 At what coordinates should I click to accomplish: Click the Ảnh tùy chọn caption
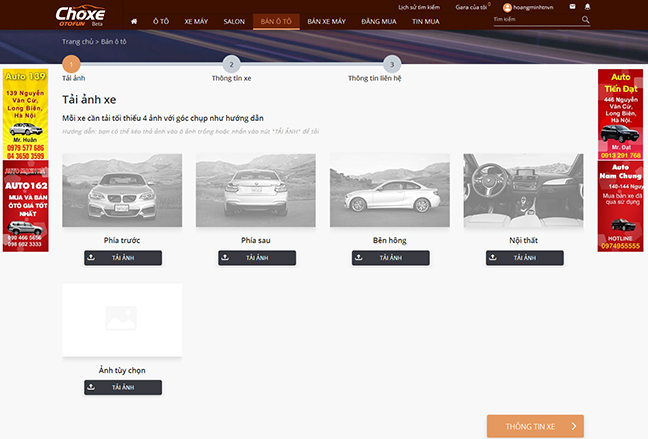[x=122, y=370]
